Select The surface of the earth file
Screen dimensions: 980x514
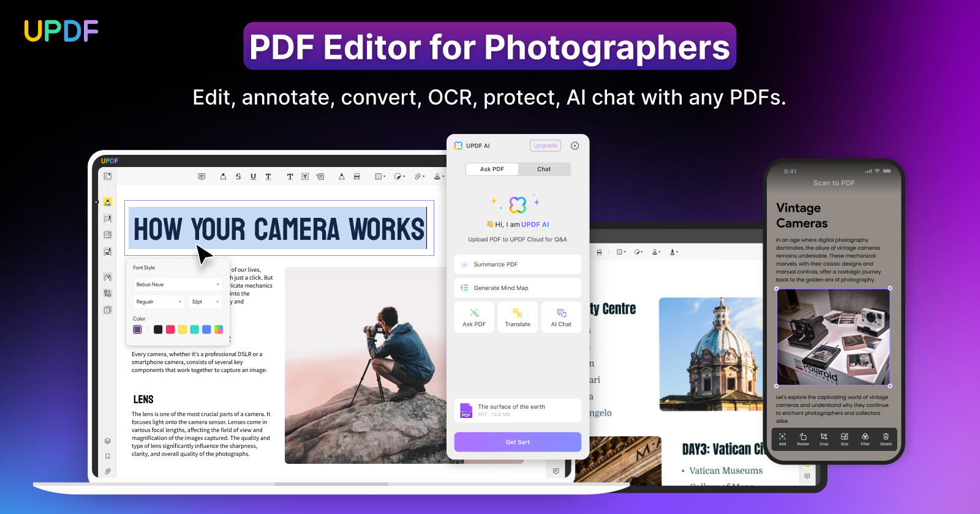pyautogui.click(x=518, y=411)
